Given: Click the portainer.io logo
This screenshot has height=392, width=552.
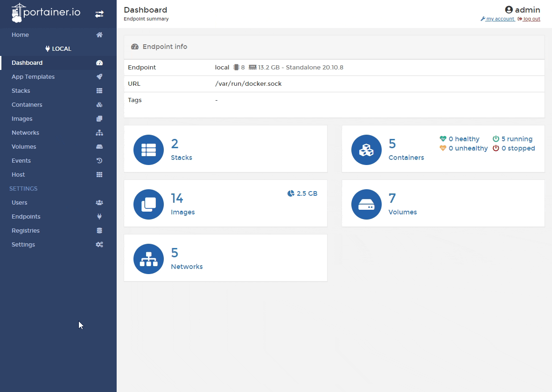Looking at the screenshot, I should pos(46,13).
